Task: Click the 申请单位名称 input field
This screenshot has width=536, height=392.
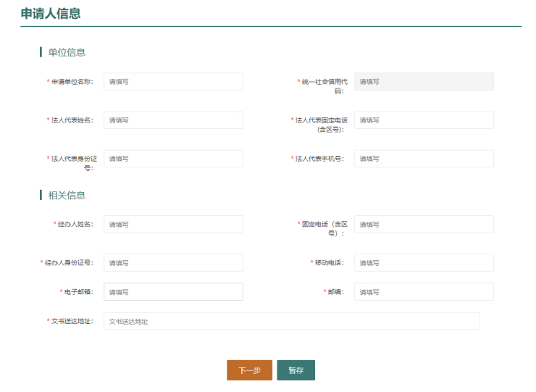Action: 173,82
